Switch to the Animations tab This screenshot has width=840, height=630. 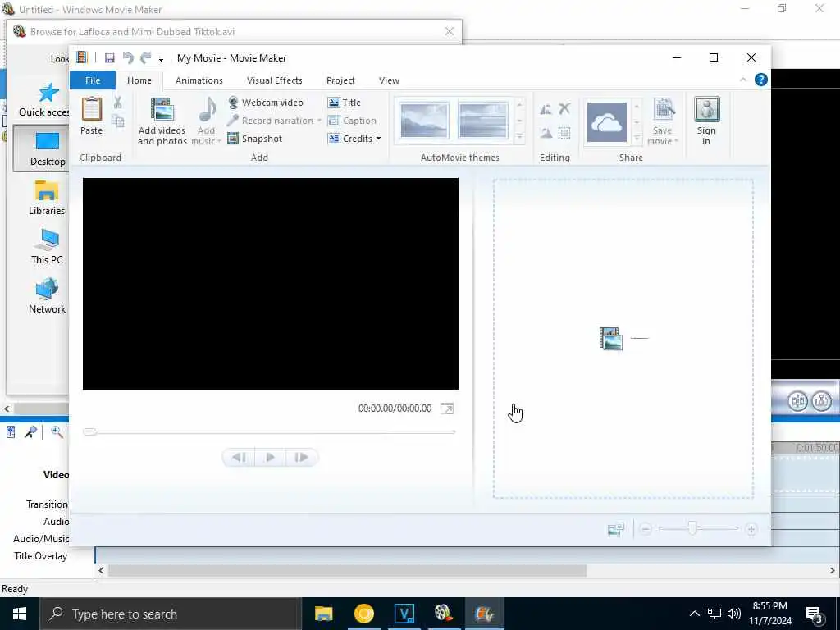pos(199,80)
